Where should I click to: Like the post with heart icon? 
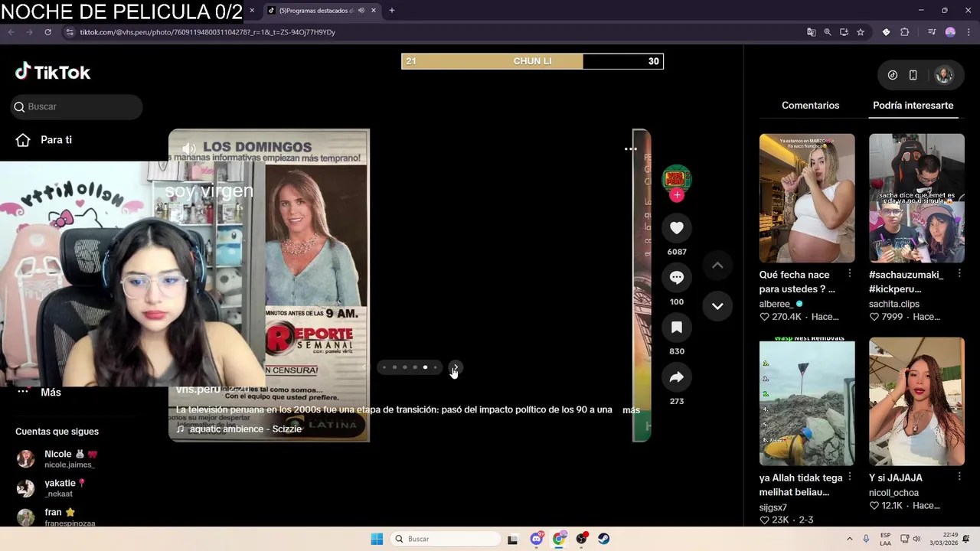[676, 227]
